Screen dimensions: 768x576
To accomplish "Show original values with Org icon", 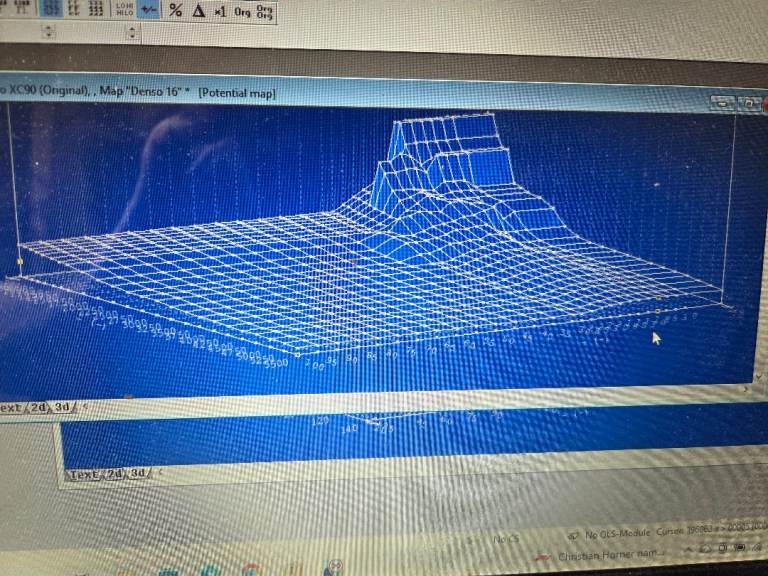I will point(242,11).
